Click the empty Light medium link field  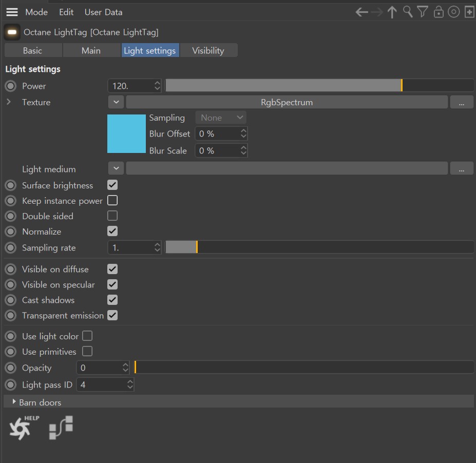287,168
